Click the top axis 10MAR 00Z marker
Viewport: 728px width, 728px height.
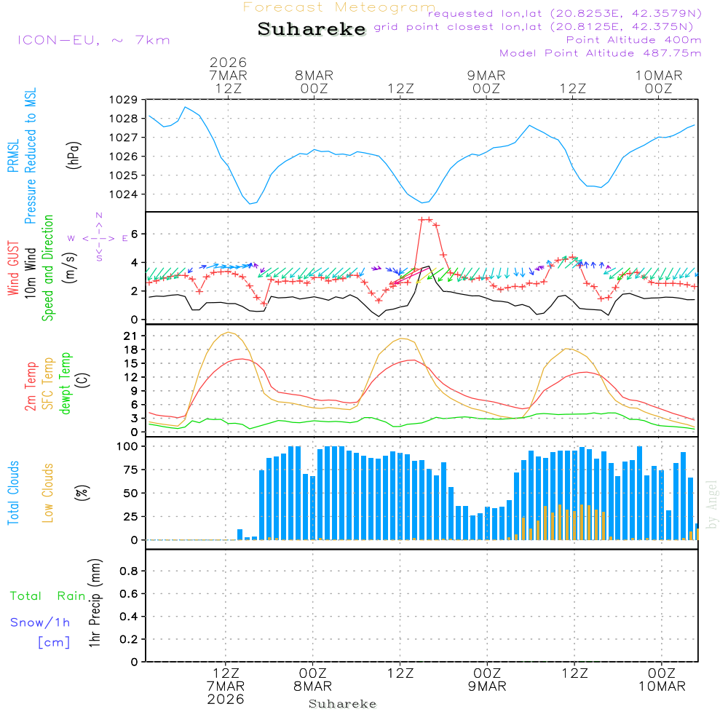click(659, 82)
